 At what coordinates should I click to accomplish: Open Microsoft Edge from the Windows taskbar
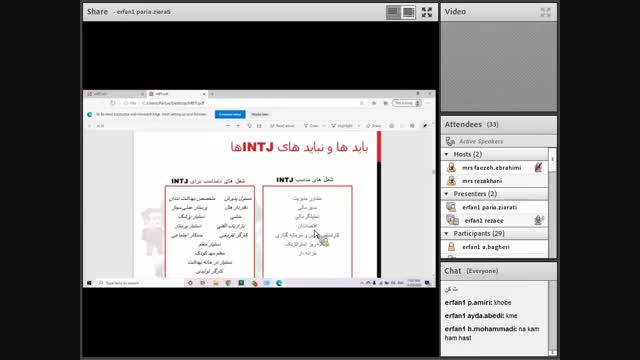click(279, 283)
